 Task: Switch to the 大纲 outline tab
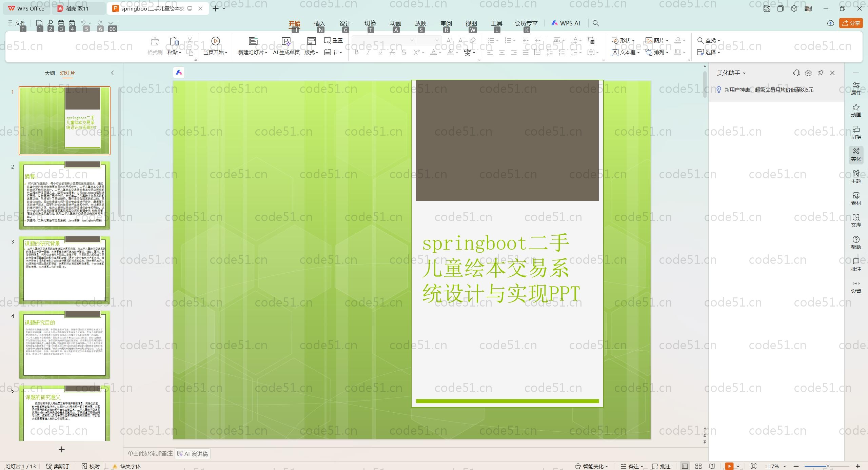[x=50, y=73]
